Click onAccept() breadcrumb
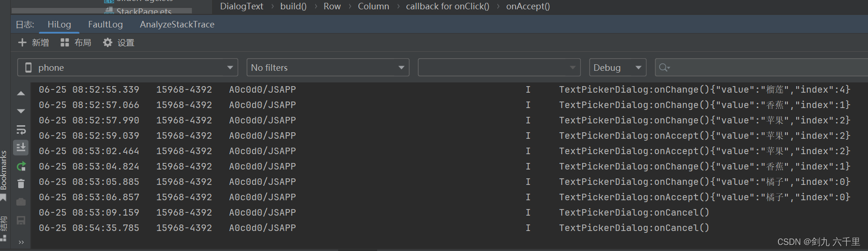 [528, 7]
